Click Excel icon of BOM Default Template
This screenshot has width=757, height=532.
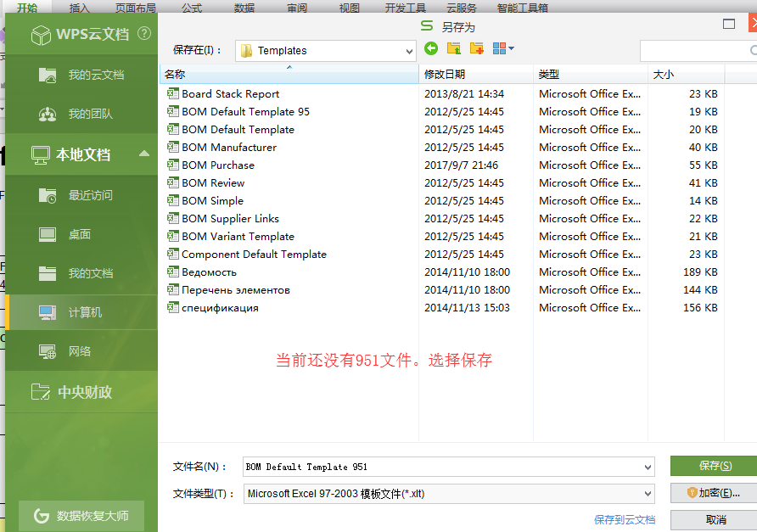point(172,129)
